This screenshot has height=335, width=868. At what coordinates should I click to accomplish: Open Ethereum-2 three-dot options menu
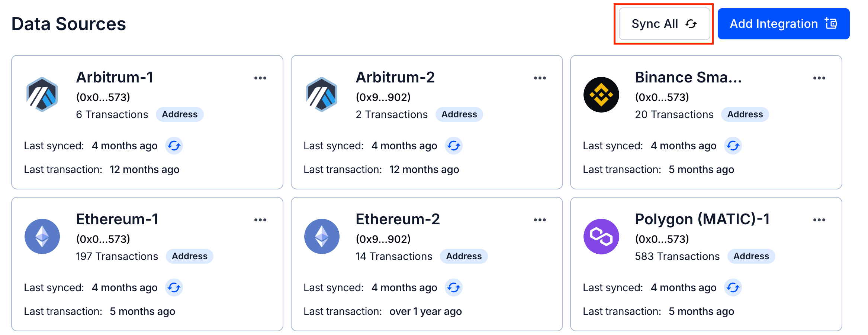click(540, 220)
